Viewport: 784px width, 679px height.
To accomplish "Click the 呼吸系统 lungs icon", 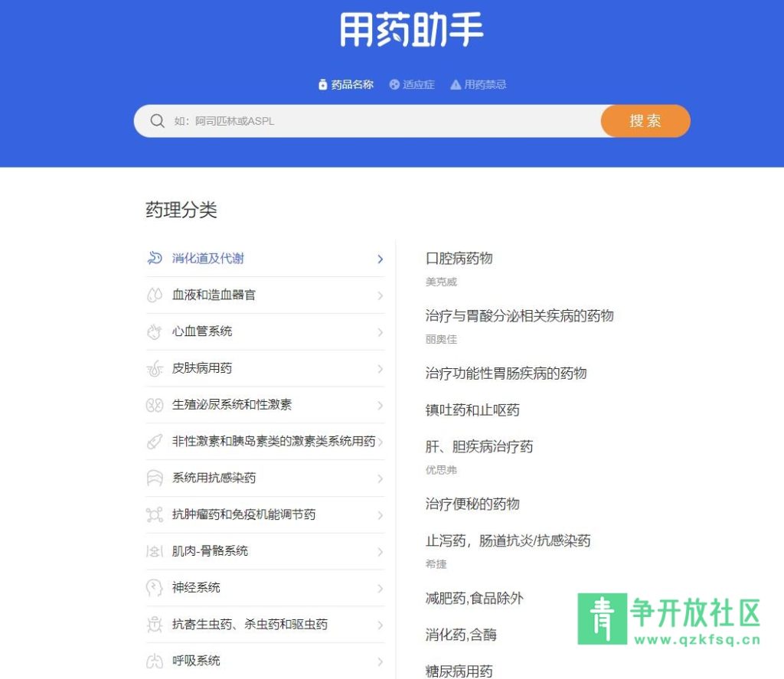I will [x=155, y=661].
